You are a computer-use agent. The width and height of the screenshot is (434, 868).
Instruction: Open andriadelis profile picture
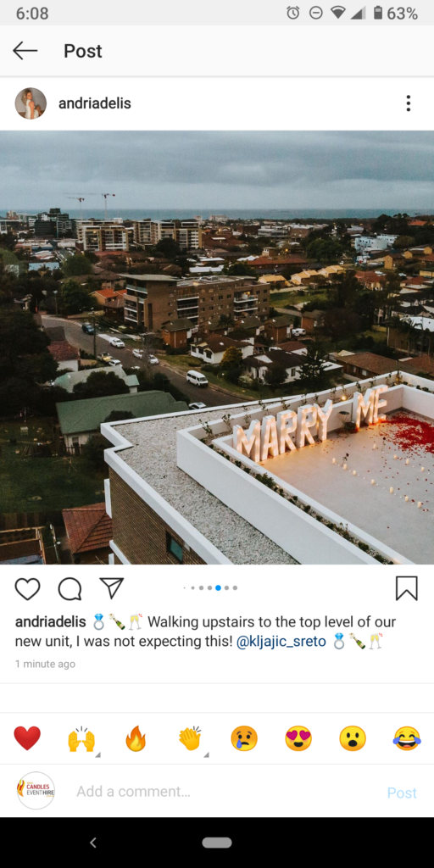(x=31, y=103)
